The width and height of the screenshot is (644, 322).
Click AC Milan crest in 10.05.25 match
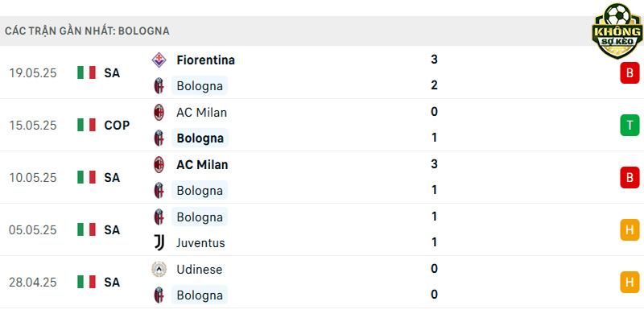click(x=159, y=165)
